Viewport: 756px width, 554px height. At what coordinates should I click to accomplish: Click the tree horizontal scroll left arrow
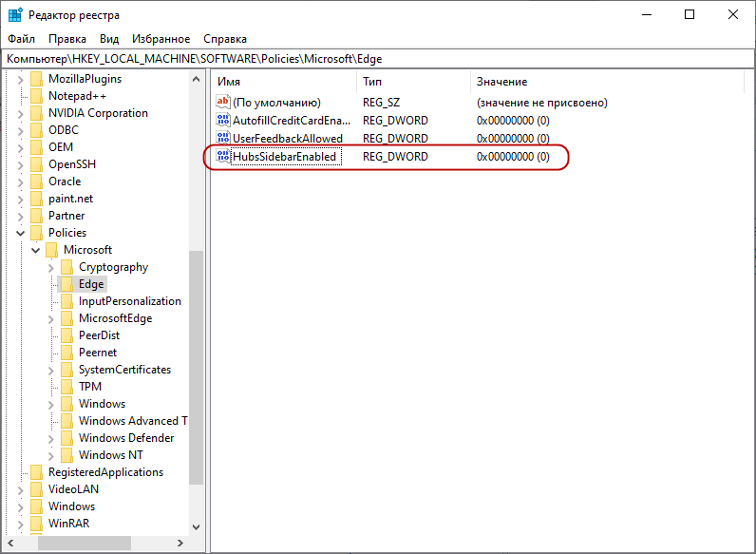[x=10, y=543]
